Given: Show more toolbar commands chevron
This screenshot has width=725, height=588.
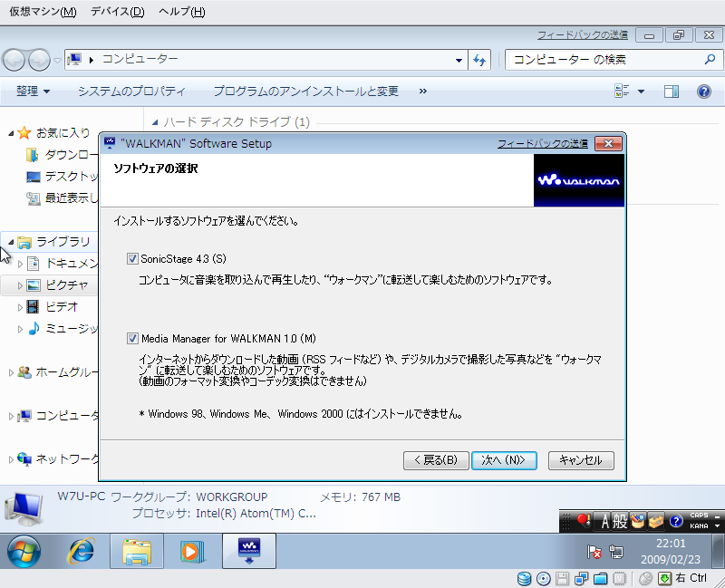Looking at the screenshot, I should [422, 92].
